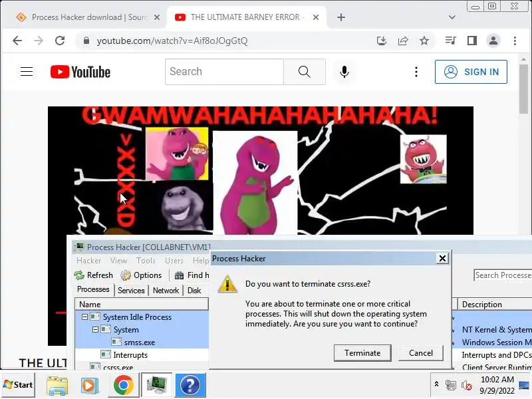
Task: Click the forward navigation arrow
Action: (x=39, y=41)
